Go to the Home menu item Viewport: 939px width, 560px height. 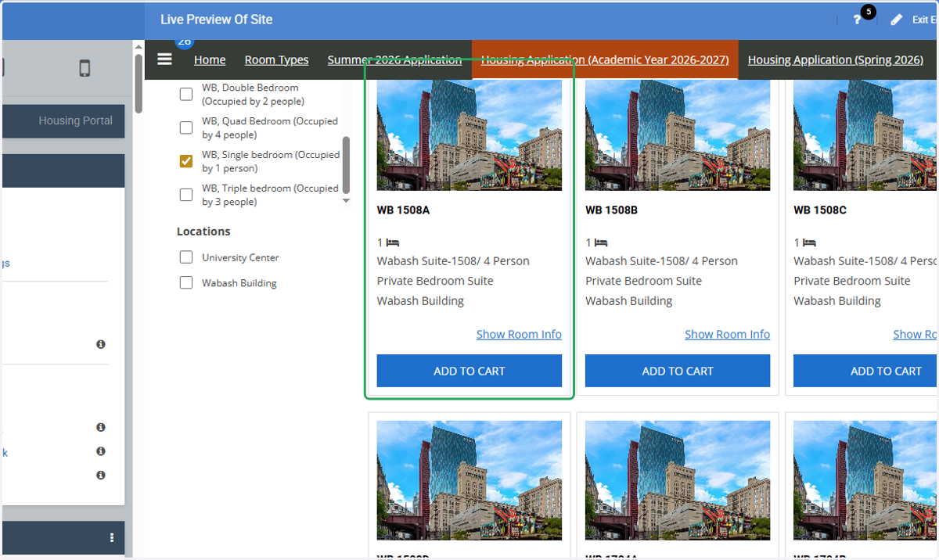pyautogui.click(x=210, y=59)
